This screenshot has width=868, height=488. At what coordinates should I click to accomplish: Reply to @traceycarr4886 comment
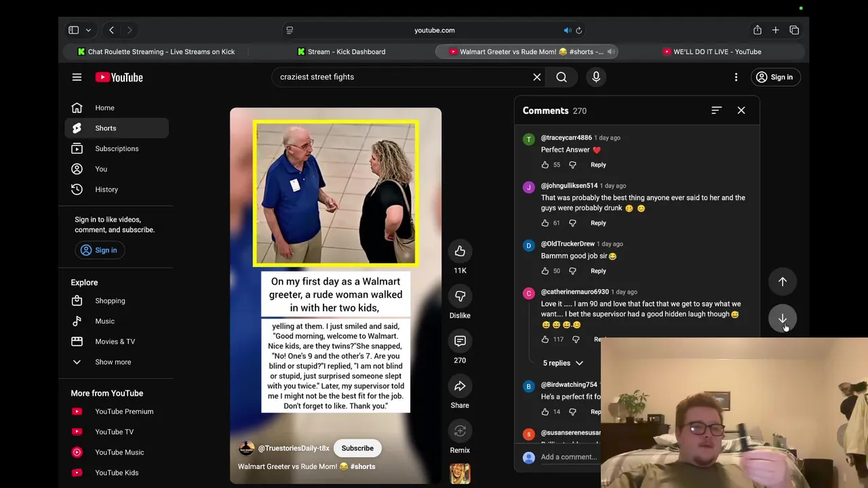[x=598, y=165]
